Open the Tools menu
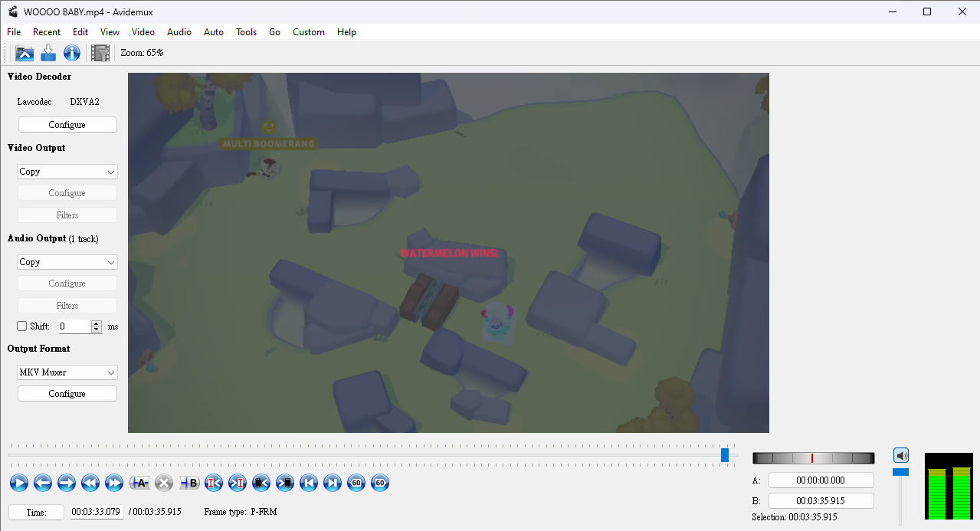 (x=247, y=32)
